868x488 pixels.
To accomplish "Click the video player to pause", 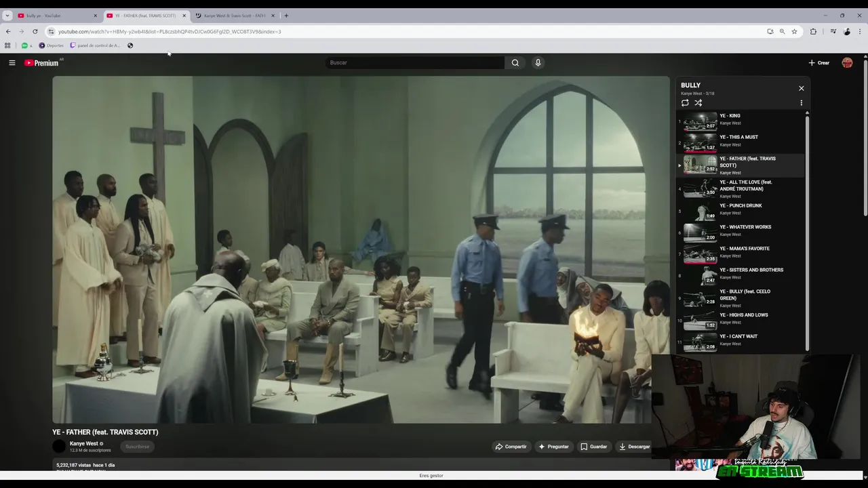I will click(361, 249).
